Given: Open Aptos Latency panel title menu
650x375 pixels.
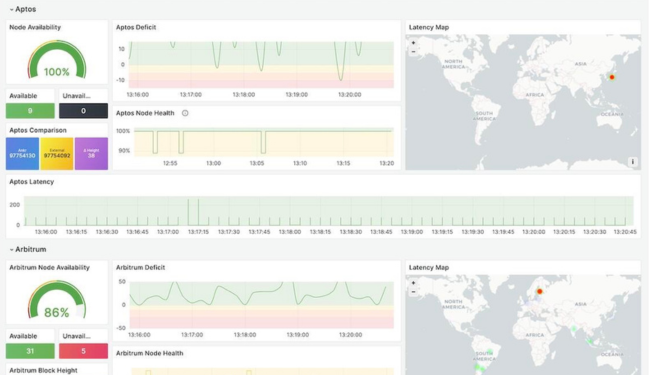Looking at the screenshot, I should [x=32, y=182].
